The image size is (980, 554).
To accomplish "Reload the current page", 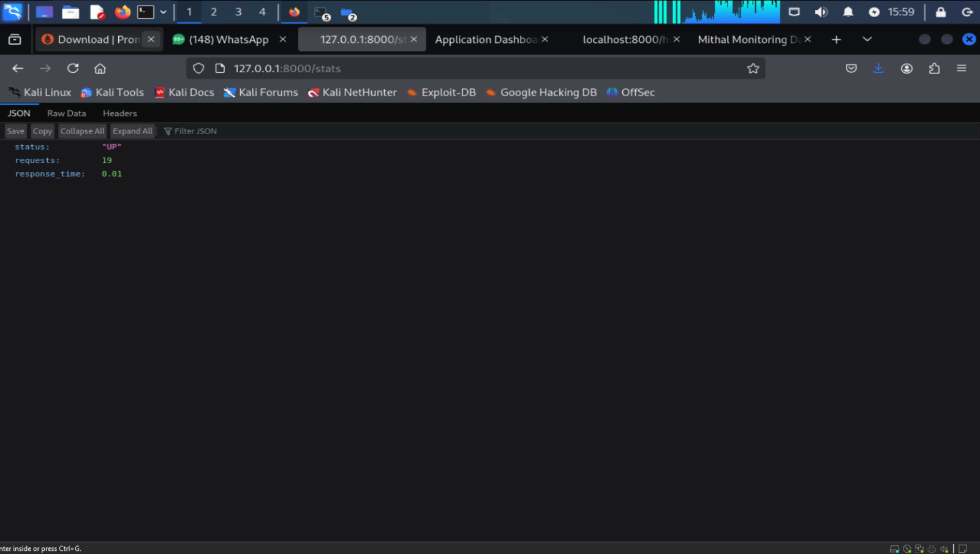I will [73, 68].
